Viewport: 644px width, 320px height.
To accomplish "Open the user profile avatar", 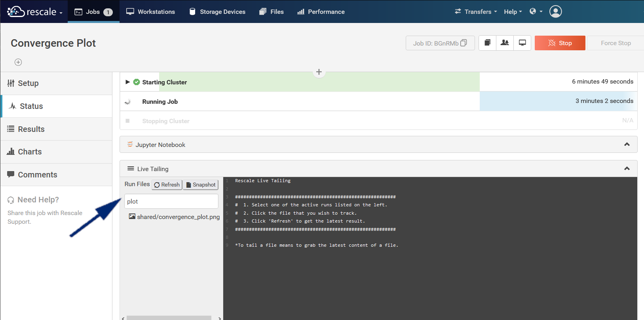I will tap(556, 11).
